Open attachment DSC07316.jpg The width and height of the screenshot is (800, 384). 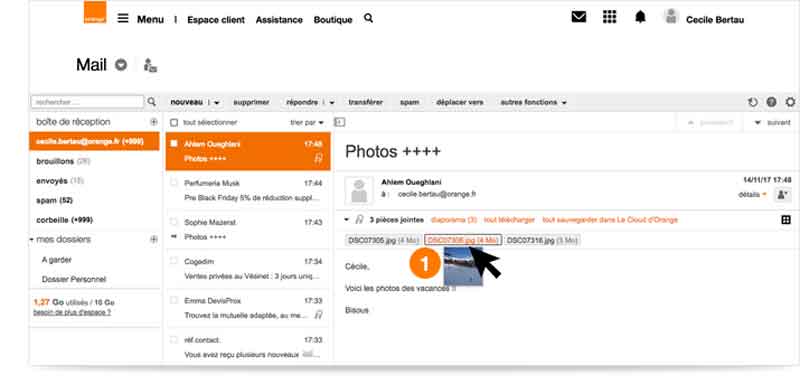tap(542, 240)
